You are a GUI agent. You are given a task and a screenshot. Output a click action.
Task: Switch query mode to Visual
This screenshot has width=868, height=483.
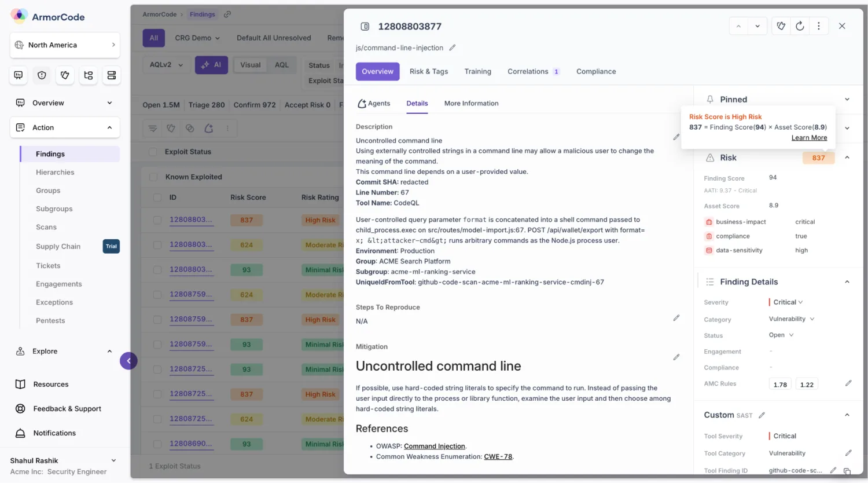click(x=251, y=65)
